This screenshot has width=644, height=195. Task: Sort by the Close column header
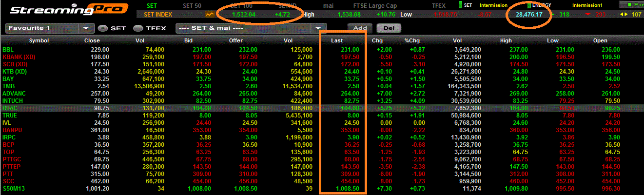coord(92,41)
